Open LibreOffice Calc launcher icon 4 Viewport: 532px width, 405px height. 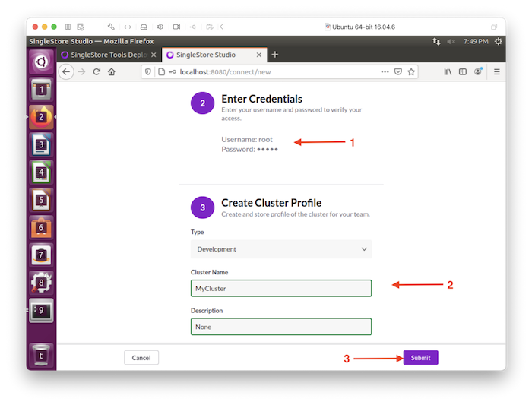41,172
